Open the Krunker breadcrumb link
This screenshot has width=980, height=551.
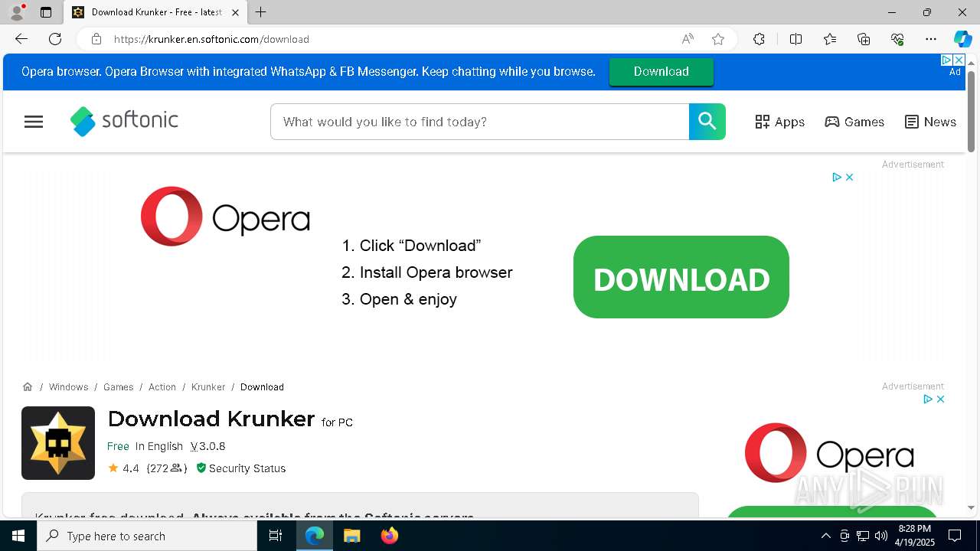tap(208, 386)
